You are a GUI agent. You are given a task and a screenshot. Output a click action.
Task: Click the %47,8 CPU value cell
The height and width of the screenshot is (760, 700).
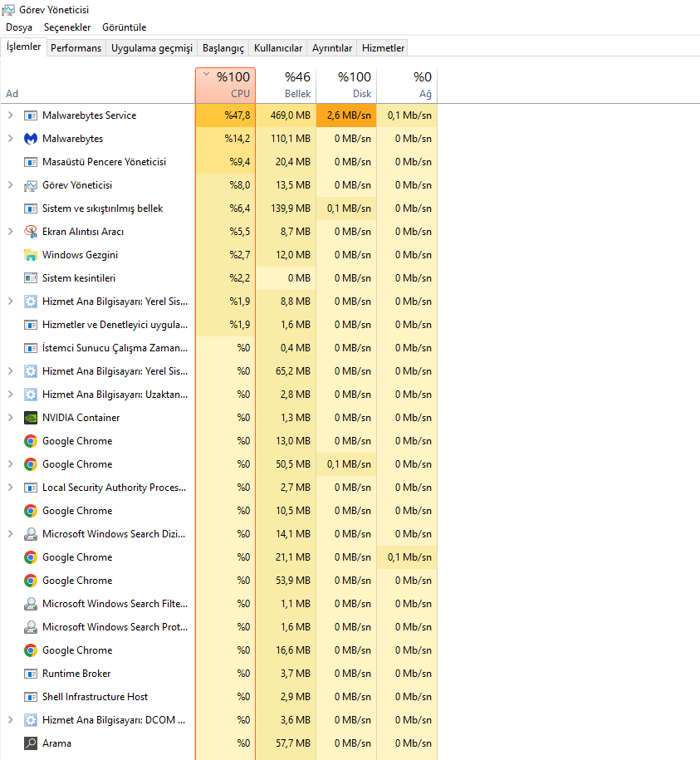[225, 115]
